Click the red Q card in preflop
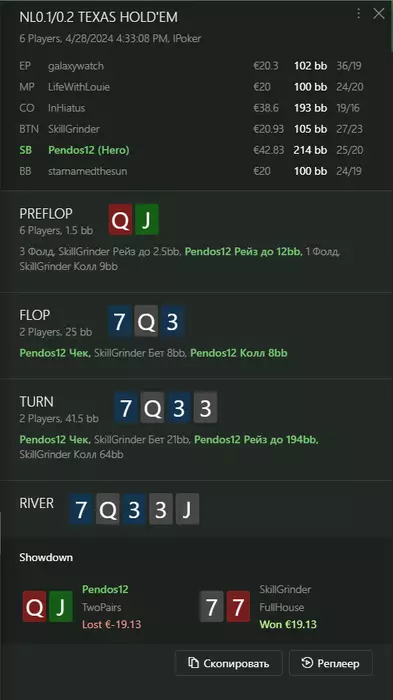 click(x=121, y=220)
